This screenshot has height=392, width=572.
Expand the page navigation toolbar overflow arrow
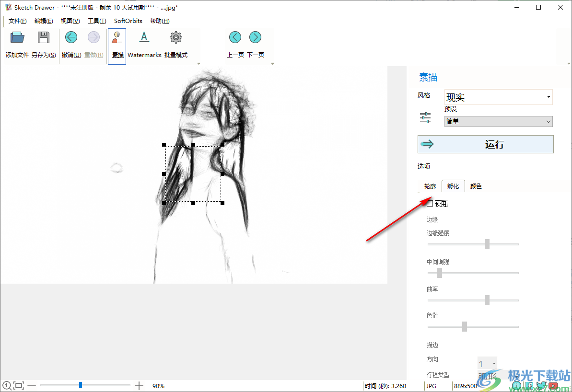click(272, 63)
